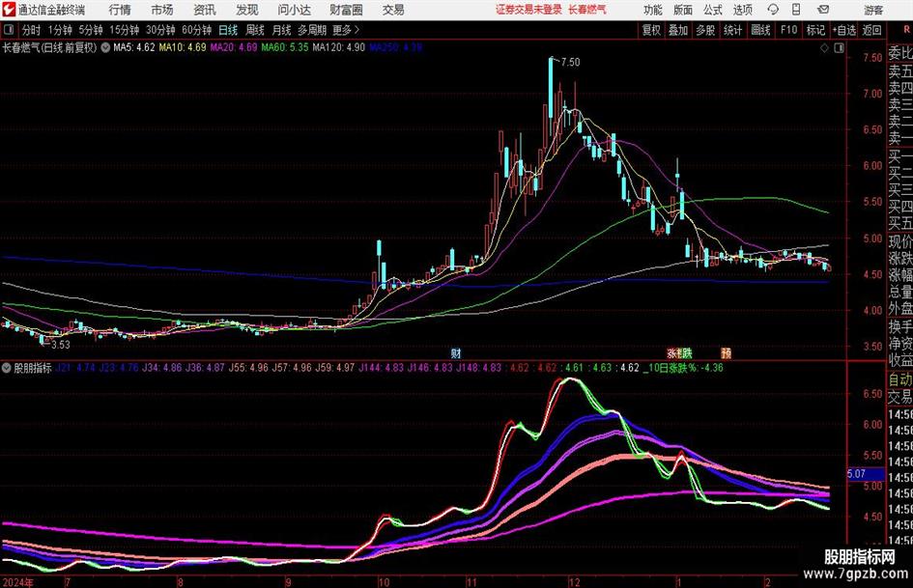Switch to the 1分钟 period tab
The height and width of the screenshot is (588, 913).
tap(60, 30)
